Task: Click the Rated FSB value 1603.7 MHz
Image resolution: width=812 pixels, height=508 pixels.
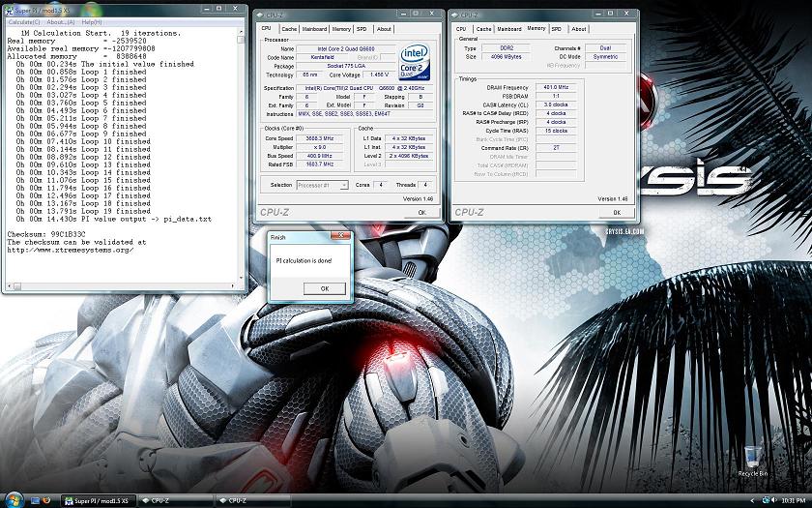Action: 320,164
